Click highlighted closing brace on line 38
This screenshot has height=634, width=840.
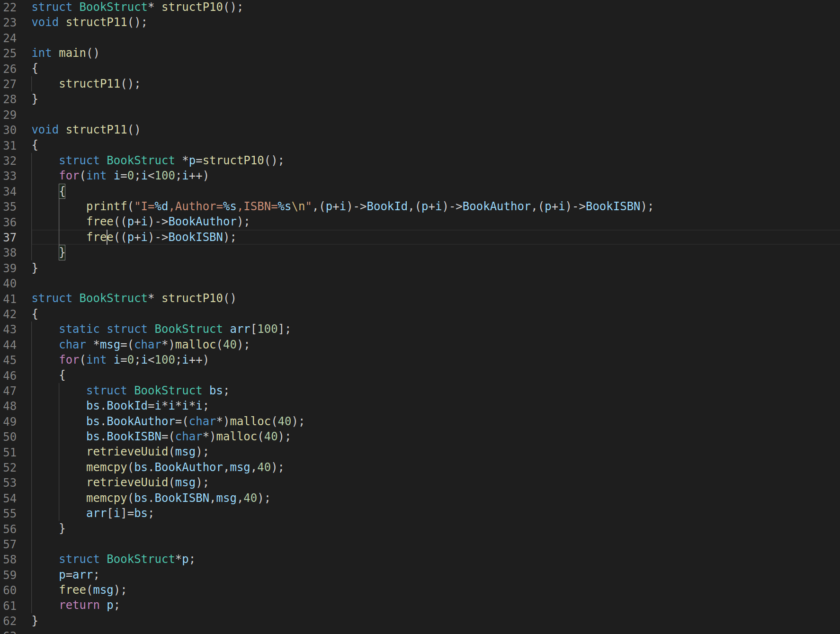pyautogui.click(x=62, y=252)
